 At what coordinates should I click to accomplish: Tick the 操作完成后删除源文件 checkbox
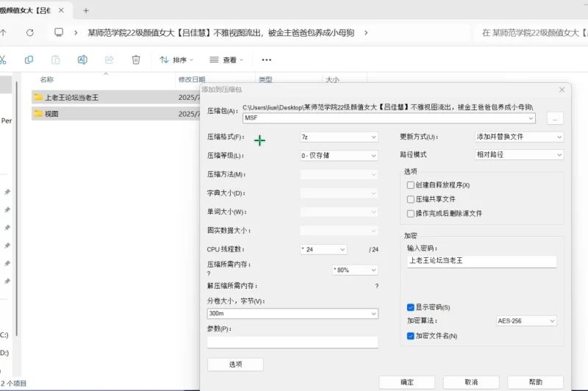coord(411,213)
